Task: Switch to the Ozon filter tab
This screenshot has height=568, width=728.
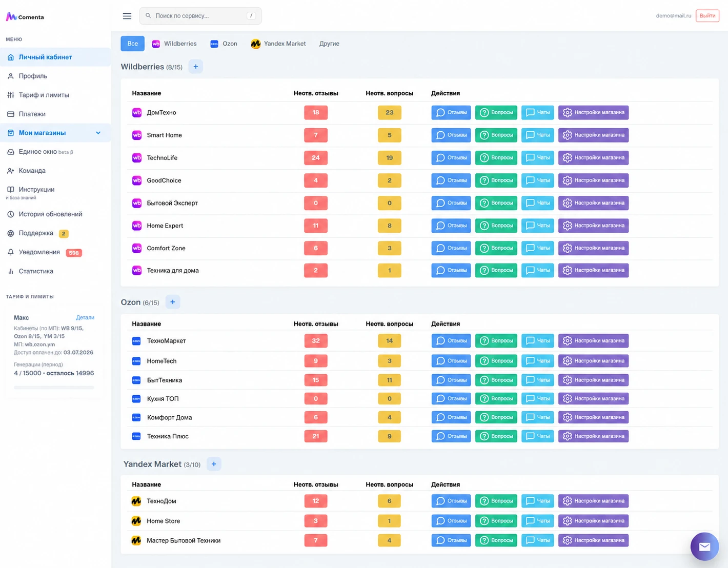Action: pyautogui.click(x=224, y=44)
